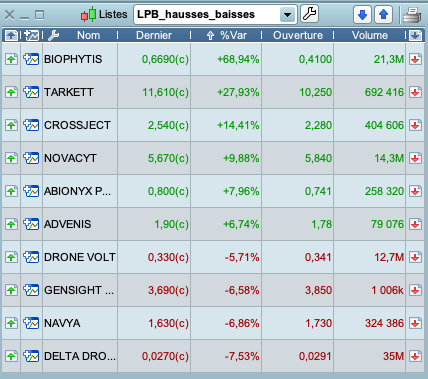Viewport: 428px width, 379px height.
Task: Select the NAVYA name cell
Action: [x=80, y=323]
